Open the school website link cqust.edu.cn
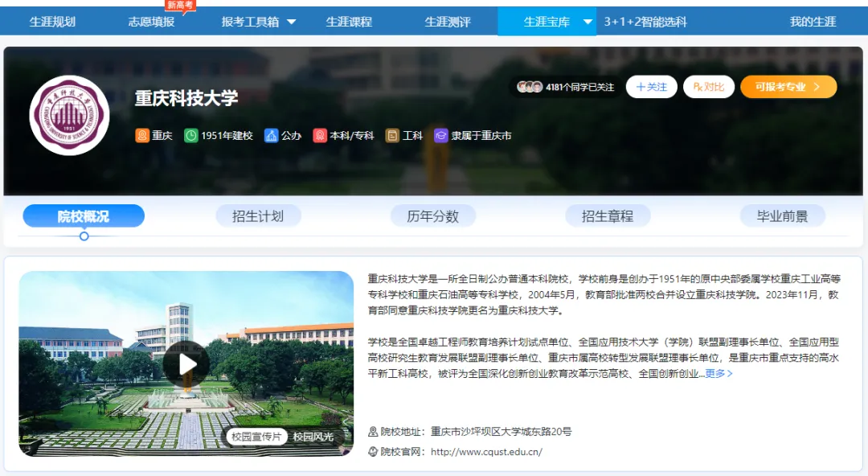This screenshot has height=476, width=868. [486, 452]
